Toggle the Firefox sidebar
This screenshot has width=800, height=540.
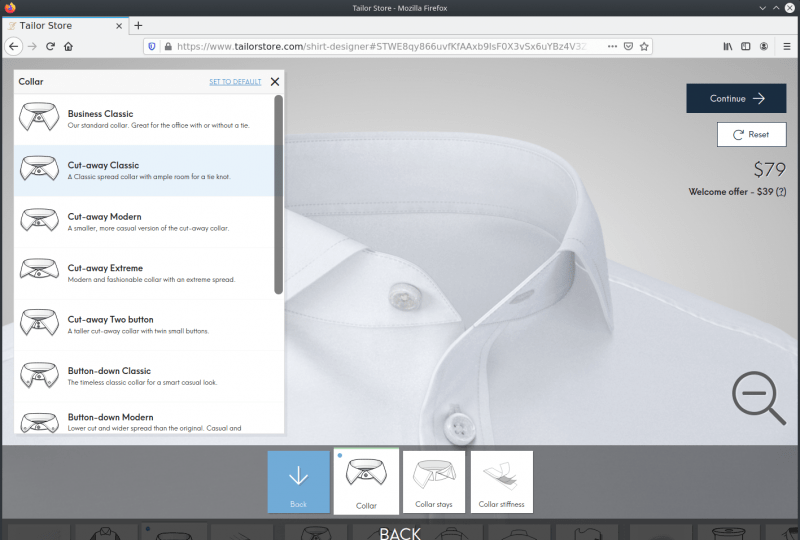[746, 46]
